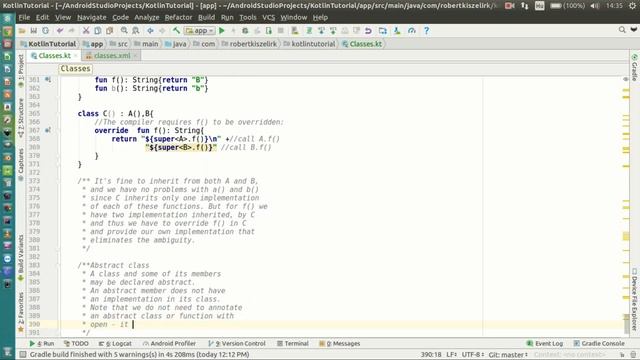Click the Copy toolbar icon
The height and width of the screenshot is (360, 640).
pyautogui.click(x=98, y=31)
